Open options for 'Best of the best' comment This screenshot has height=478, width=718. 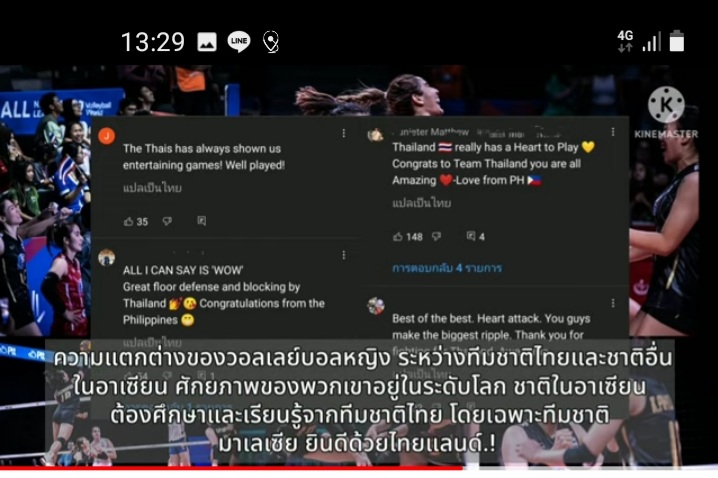pyautogui.click(x=613, y=303)
